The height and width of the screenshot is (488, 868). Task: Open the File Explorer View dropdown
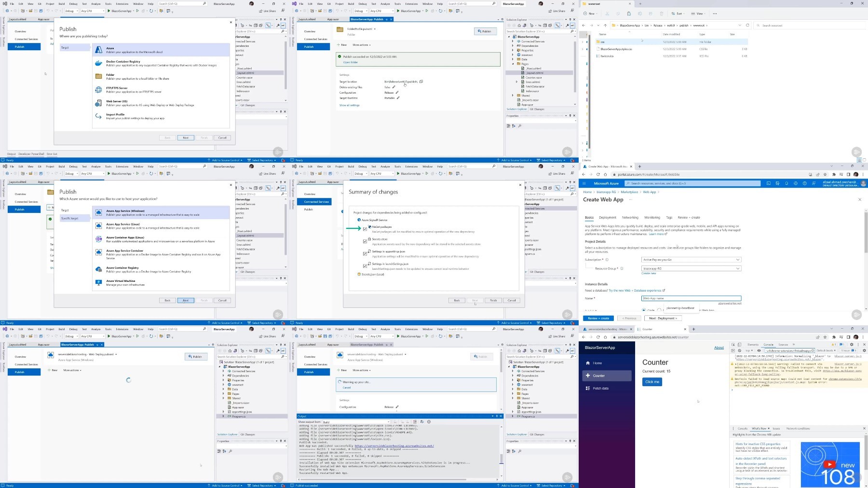(697, 14)
